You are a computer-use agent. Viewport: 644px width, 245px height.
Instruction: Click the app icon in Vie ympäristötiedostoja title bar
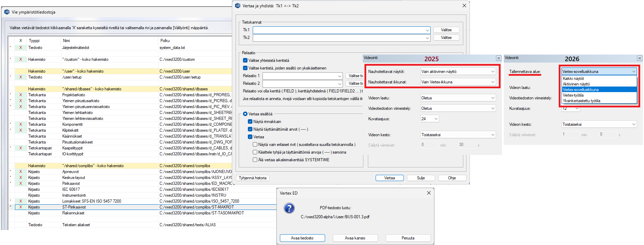[7, 12]
